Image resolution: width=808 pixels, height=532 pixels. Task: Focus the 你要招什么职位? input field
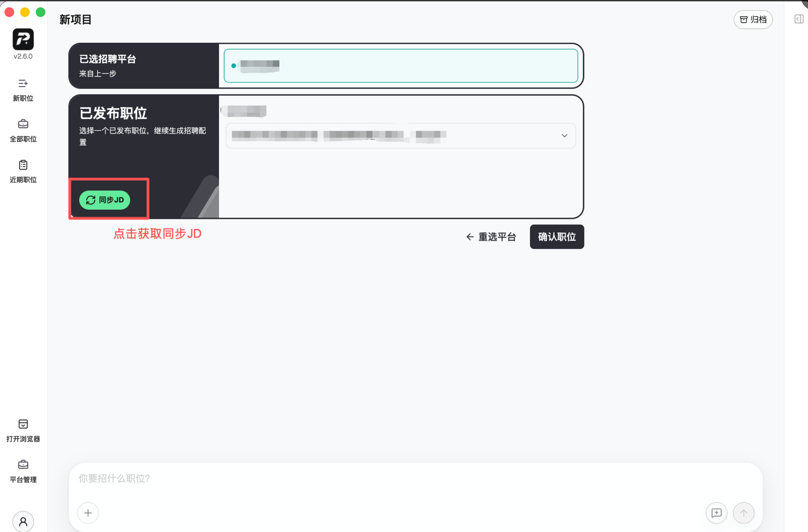point(415,478)
